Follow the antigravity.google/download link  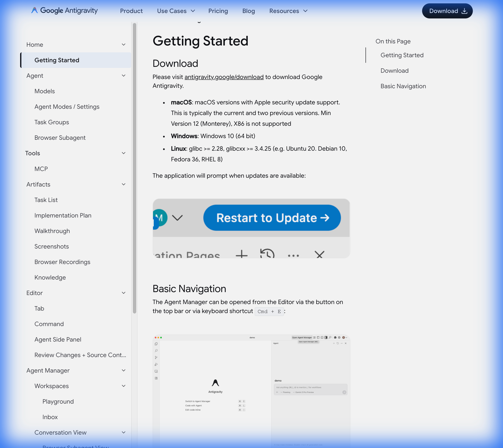[x=224, y=77]
